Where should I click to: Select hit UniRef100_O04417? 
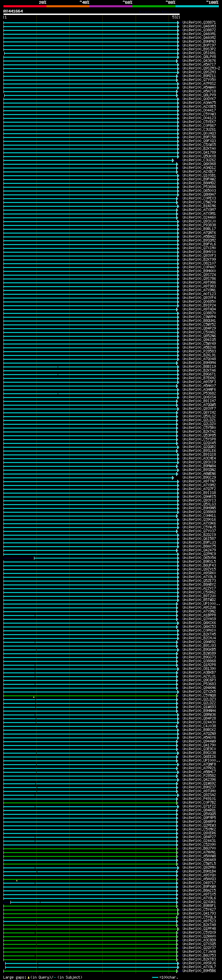(x=199, y=110)
